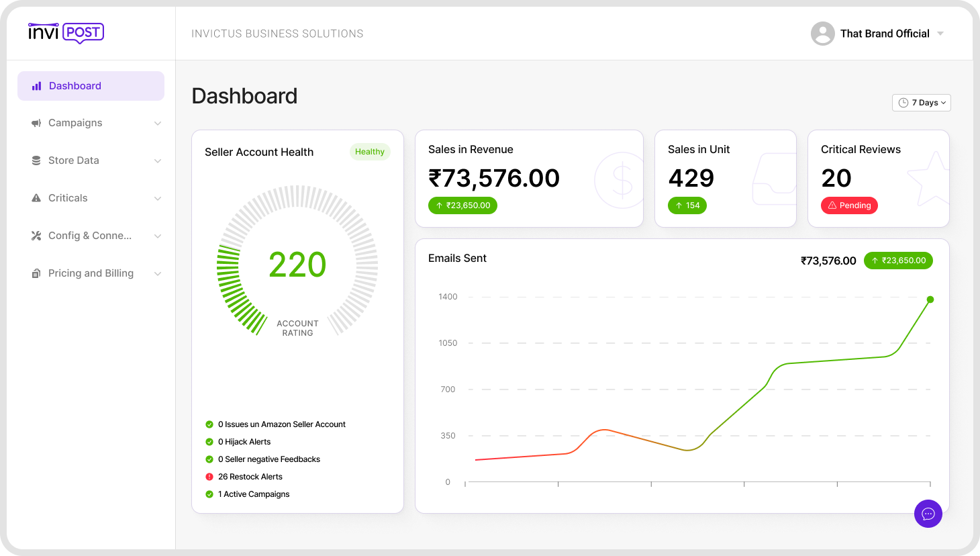The width and height of the screenshot is (980, 556).
Task: Click the Campaigns megaphone icon
Action: [36, 123]
